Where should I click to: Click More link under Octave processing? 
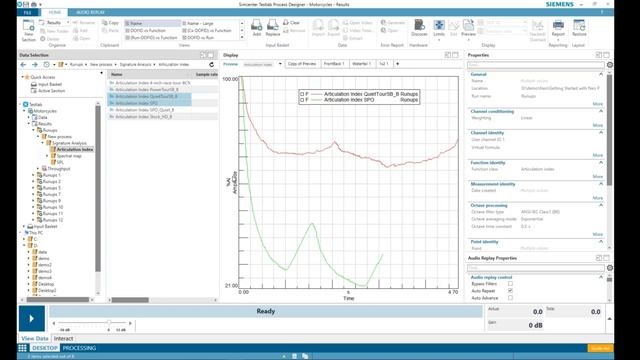pos(598,234)
